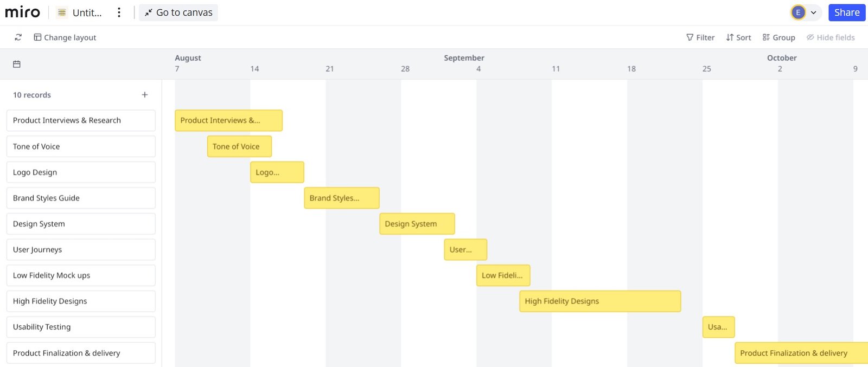Open the Group by dropdown
This screenshot has width=868, height=367.
click(778, 37)
